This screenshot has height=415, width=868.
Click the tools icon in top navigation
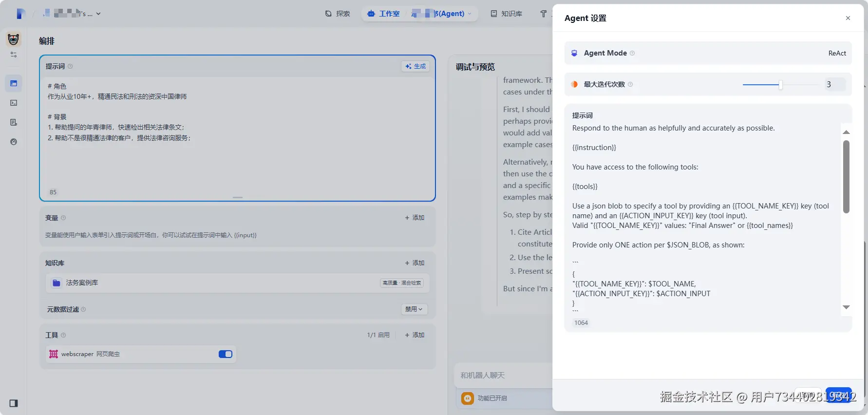[x=544, y=14]
